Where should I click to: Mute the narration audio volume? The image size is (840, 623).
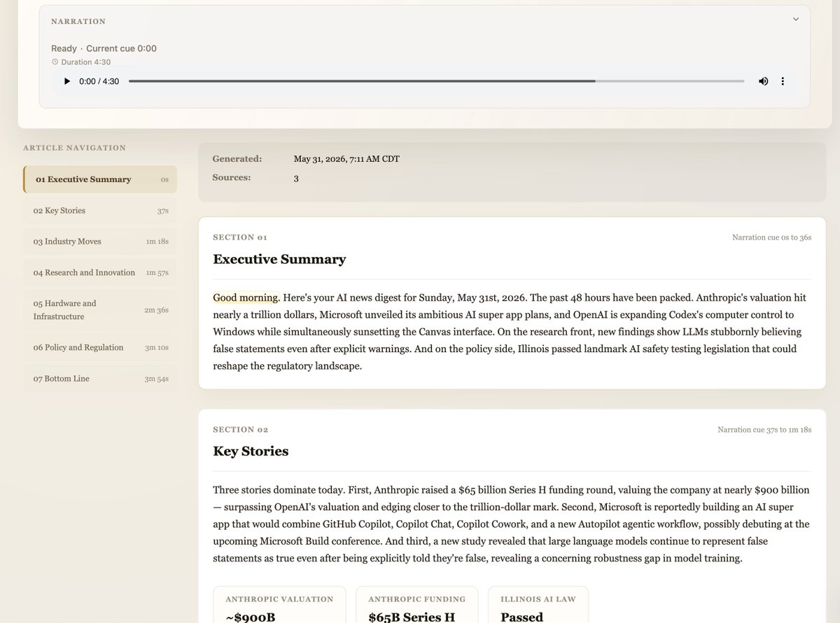[x=763, y=81]
